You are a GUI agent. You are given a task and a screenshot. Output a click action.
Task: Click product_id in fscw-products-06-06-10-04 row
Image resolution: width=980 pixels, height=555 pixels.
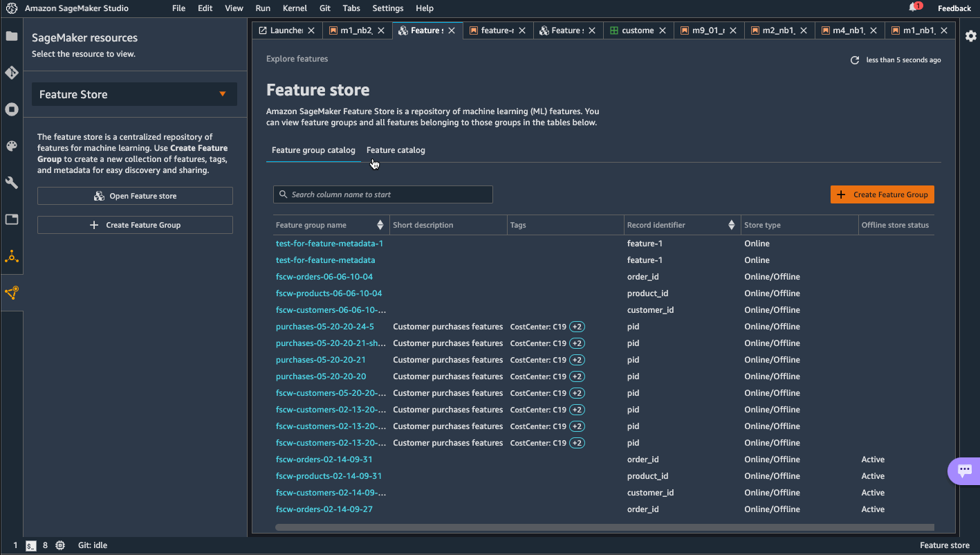pos(647,293)
